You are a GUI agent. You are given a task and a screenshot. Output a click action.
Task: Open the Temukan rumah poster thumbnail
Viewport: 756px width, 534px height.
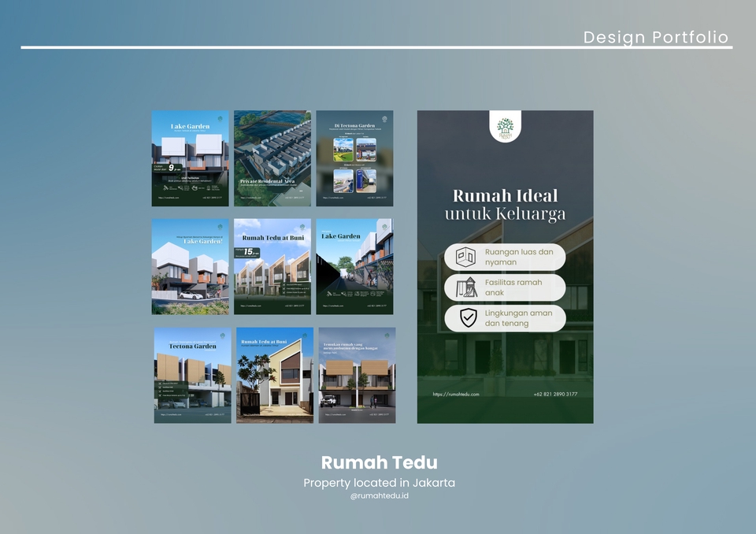click(x=358, y=375)
